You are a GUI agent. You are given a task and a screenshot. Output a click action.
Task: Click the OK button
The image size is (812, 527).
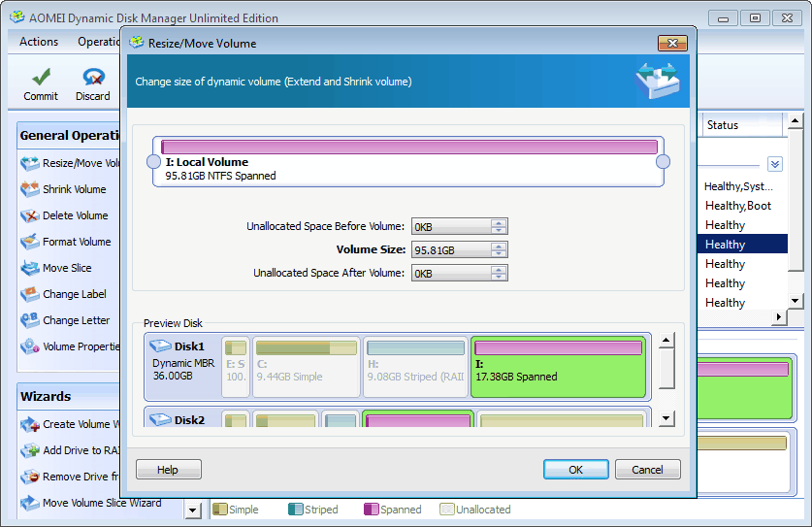pyautogui.click(x=576, y=470)
